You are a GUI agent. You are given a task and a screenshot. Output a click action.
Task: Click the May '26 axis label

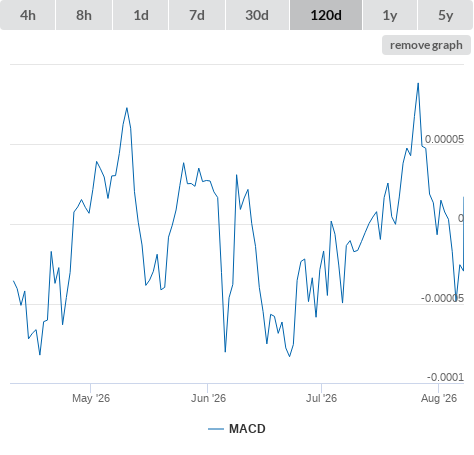(x=91, y=398)
